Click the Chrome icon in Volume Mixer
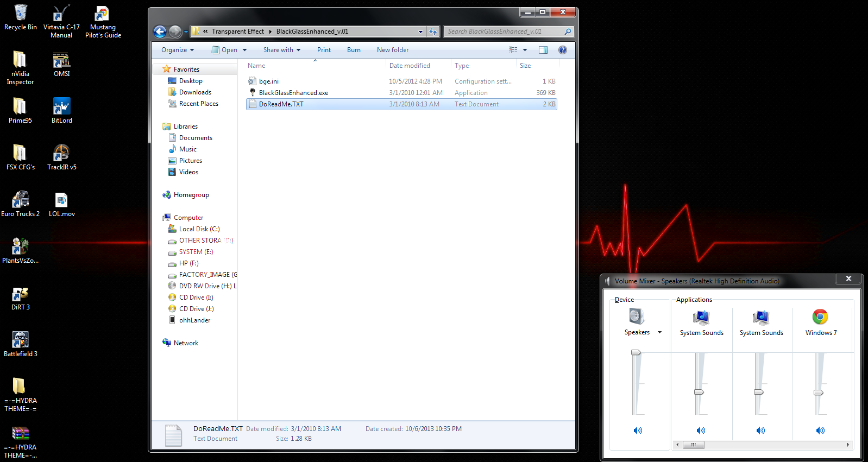Viewport: 868px width, 462px height. tap(820, 317)
